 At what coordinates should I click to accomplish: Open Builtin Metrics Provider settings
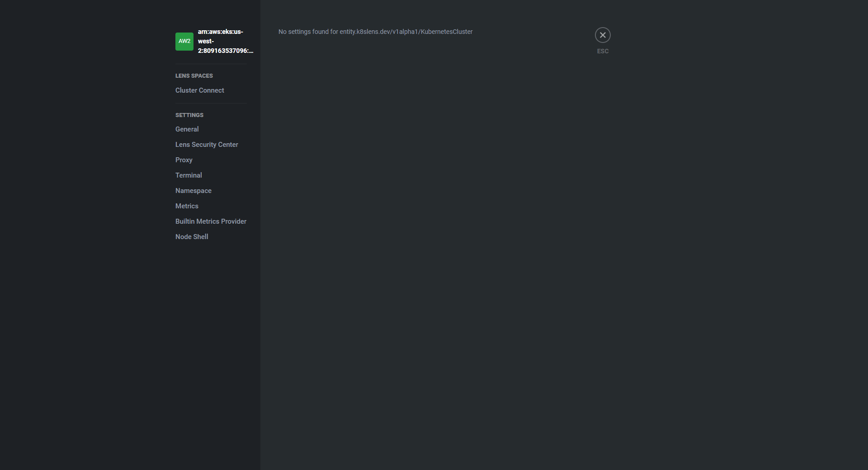(x=211, y=221)
